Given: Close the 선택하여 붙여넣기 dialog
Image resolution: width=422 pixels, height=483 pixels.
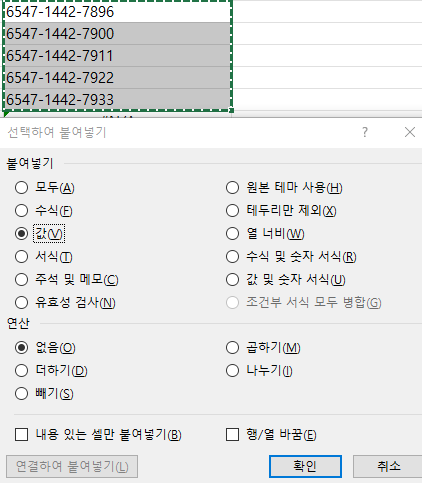Looking at the screenshot, I should [410, 132].
